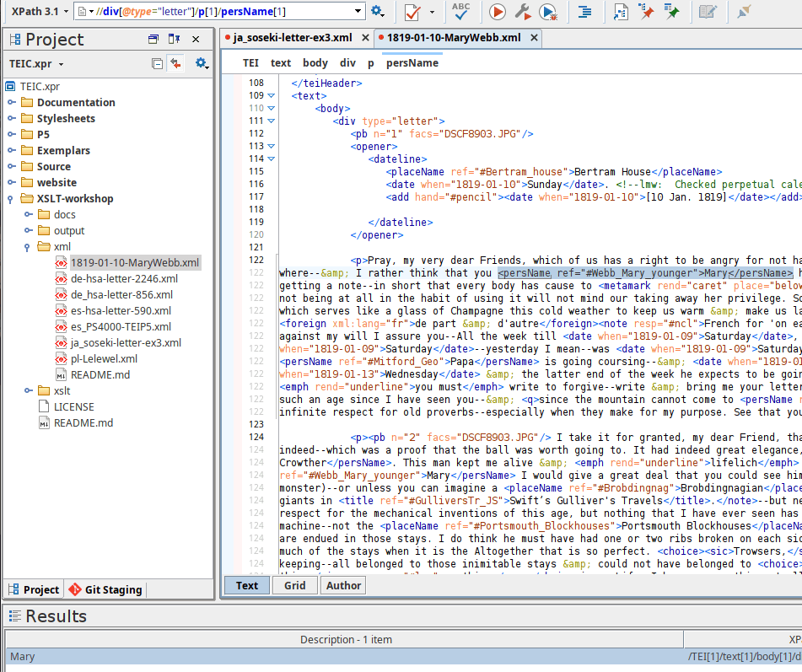This screenshot has height=672, width=802.
Task: Click the Results panel list icon
Action: pos(15,616)
